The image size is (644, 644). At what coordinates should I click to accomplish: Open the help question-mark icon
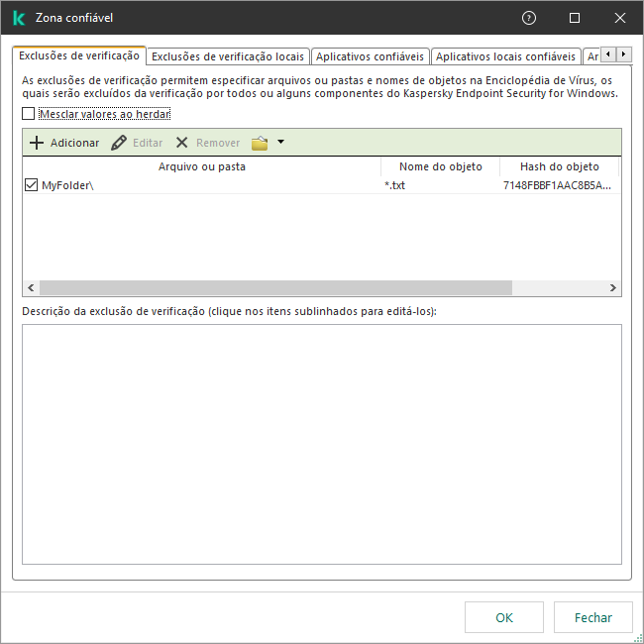[x=529, y=18]
